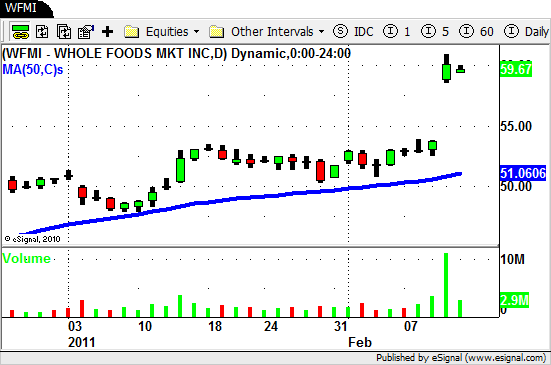Select the WFMI window tab
Image resolution: width=551 pixels, height=365 pixels.
coord(25,8)
